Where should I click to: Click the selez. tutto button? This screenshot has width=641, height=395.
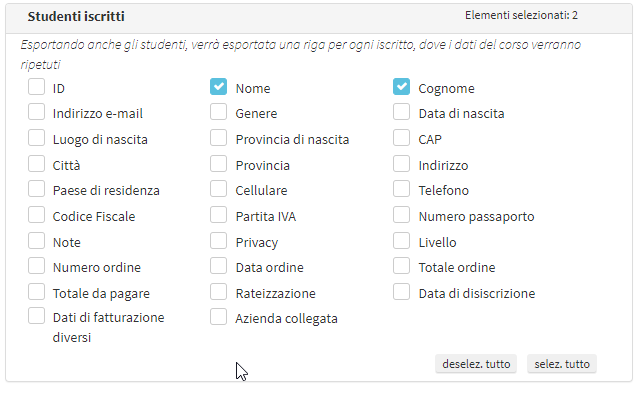(562, 364)
